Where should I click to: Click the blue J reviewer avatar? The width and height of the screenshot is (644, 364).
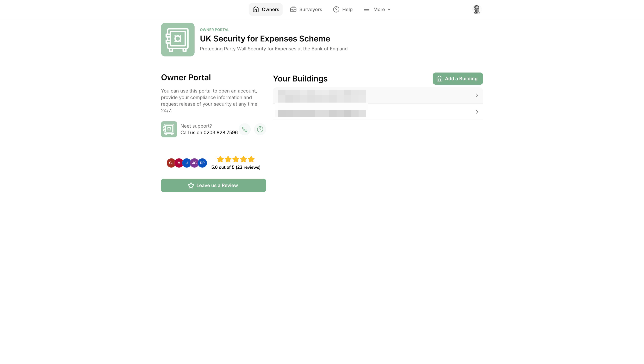[187, 163]
